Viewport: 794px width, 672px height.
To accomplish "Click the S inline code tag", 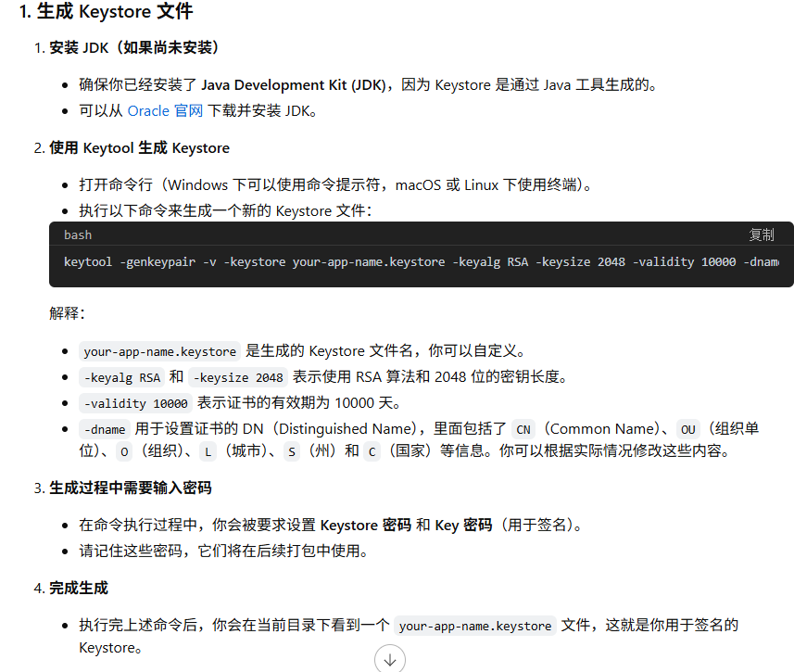I will pos(291,451).
